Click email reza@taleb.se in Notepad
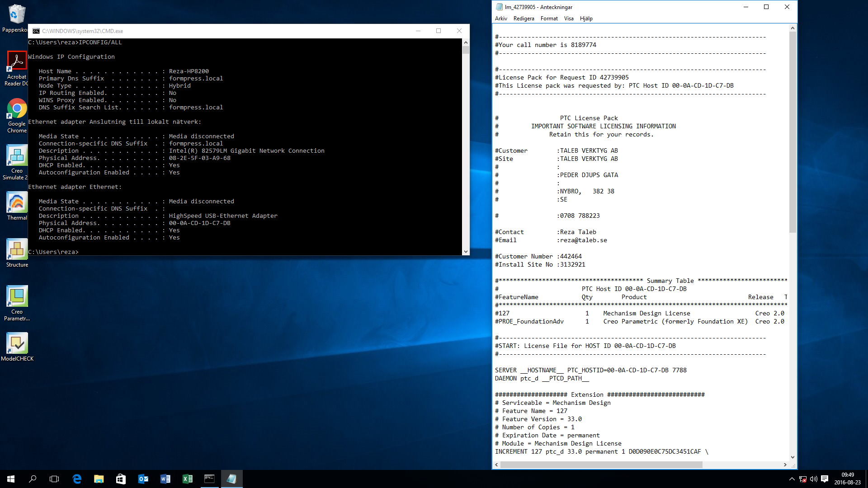The image size is (868, 488). click(x=584, y=240)
